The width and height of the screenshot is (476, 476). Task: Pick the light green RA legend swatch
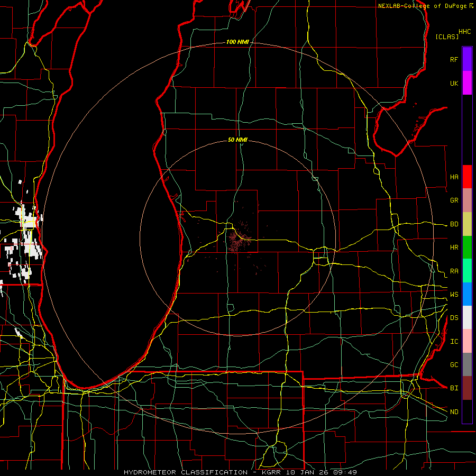[x=467, y=271]
